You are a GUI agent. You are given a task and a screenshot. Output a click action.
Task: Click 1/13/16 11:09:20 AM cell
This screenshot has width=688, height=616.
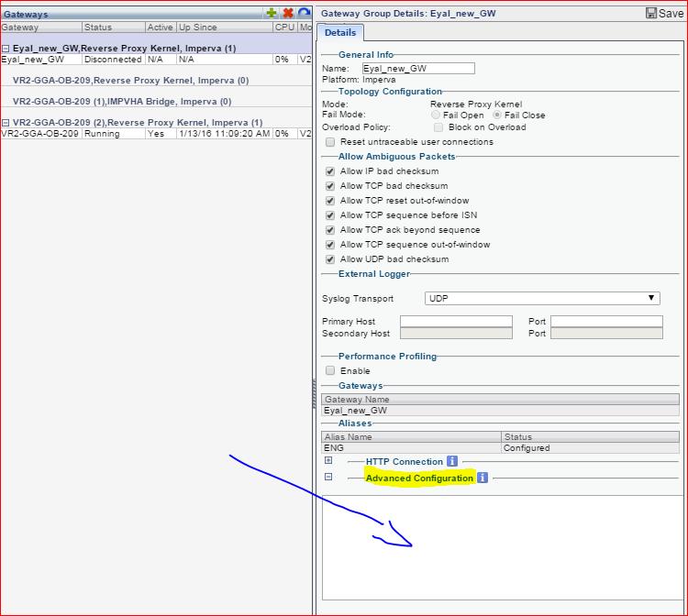click(x=224, y=134)
